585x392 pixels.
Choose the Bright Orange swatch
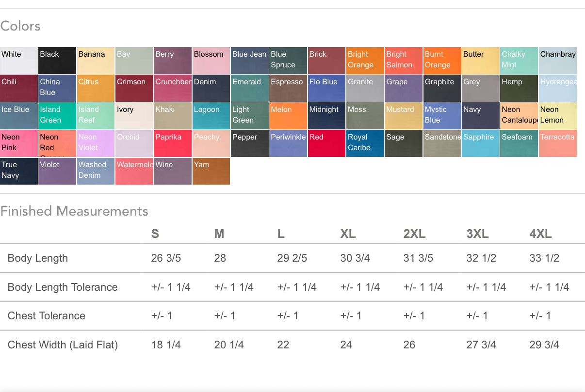point(365,61)
